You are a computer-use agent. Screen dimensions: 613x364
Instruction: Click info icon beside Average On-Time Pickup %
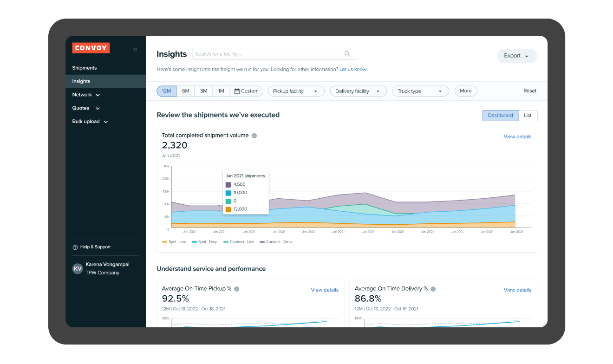[x=236, y=288]
